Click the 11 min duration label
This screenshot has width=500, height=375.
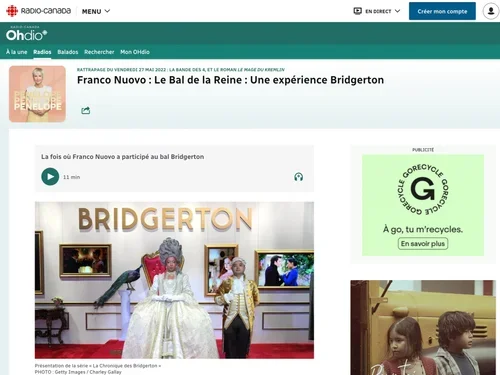(72, 177)
